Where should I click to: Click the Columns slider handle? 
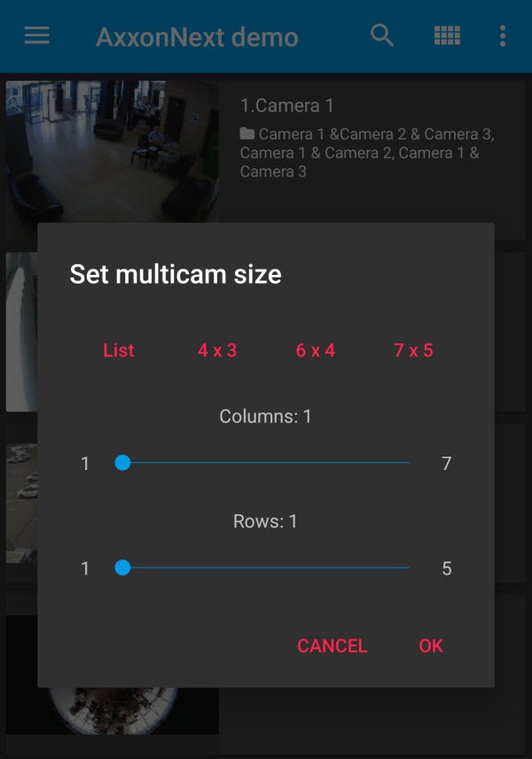pyautogui.click(x=123, y=463)
